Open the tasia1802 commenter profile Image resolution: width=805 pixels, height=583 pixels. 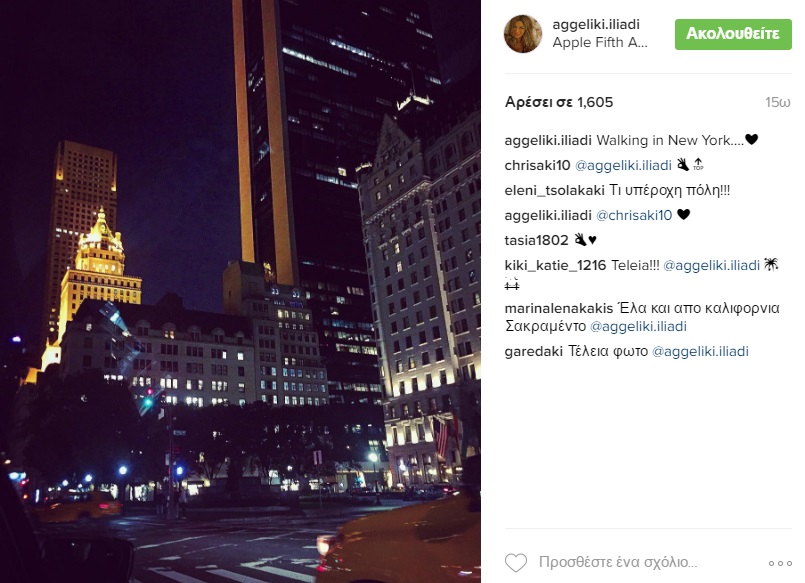tap(536, 240)
